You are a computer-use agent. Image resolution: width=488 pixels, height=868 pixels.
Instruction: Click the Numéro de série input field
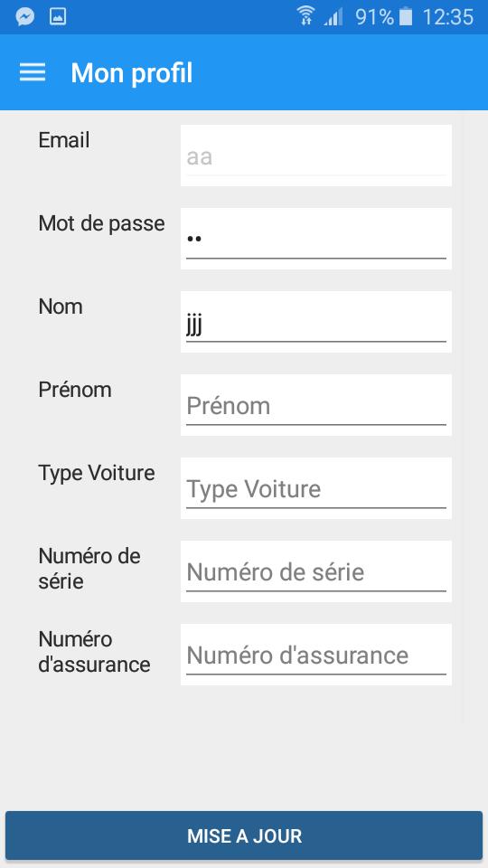[x=316, y=571]
